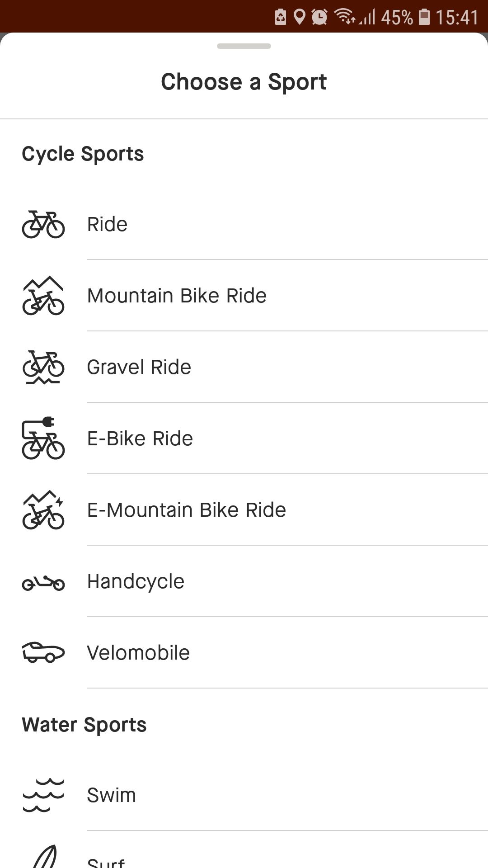Image resolution: width=488 pixels, height=868 pixels.
Task: Tap the E-Mountain Bike Ride lightning icon
Action: point(43,510)
